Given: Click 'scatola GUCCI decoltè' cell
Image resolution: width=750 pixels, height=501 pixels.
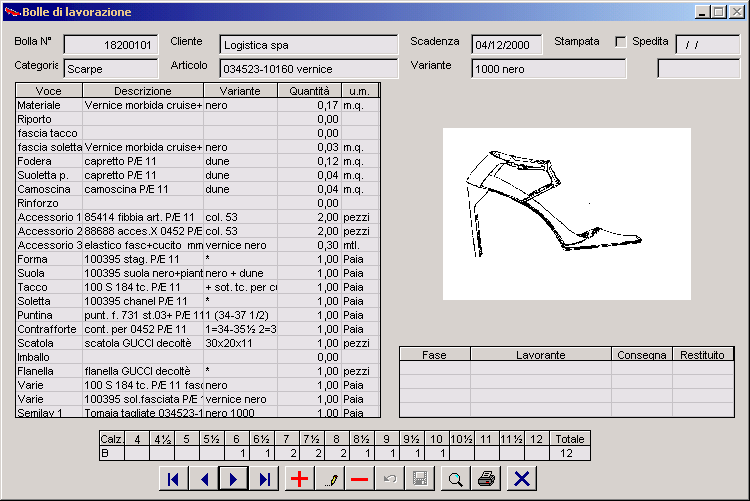Looking at the screenshot, I should [143, 343].
